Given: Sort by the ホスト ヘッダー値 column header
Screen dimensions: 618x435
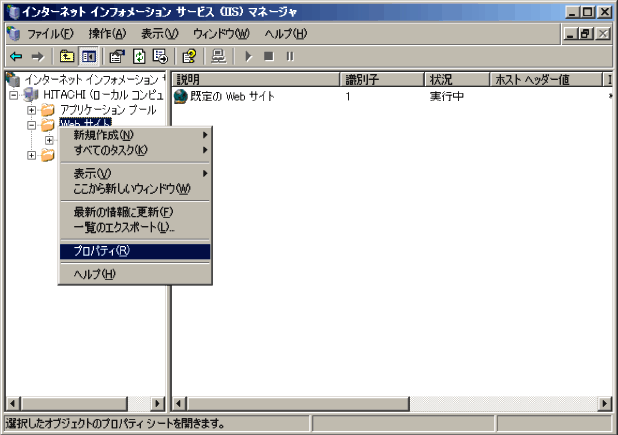Looking at the screenshot, I should (x=546, y=80).
